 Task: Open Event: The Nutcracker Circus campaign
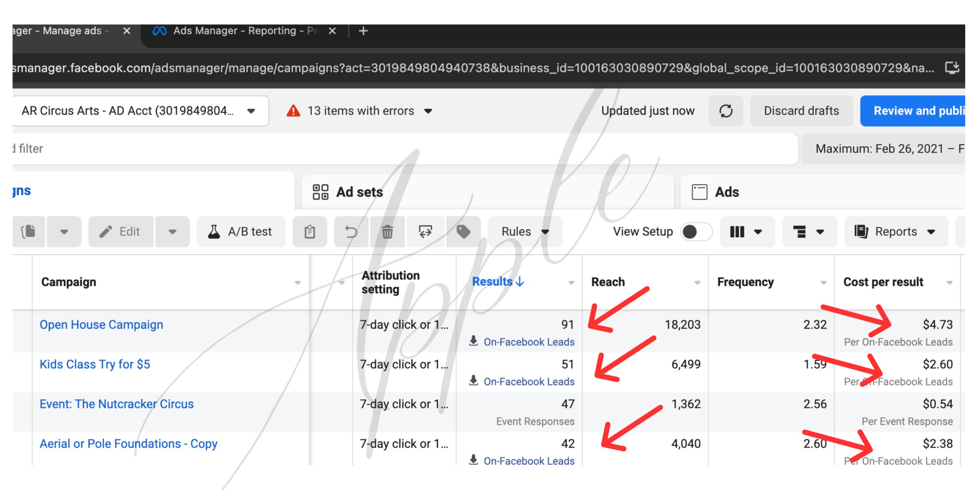point(116,404)
